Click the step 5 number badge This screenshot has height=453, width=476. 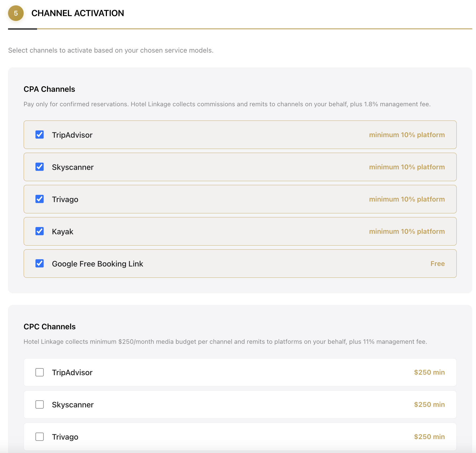16,13
